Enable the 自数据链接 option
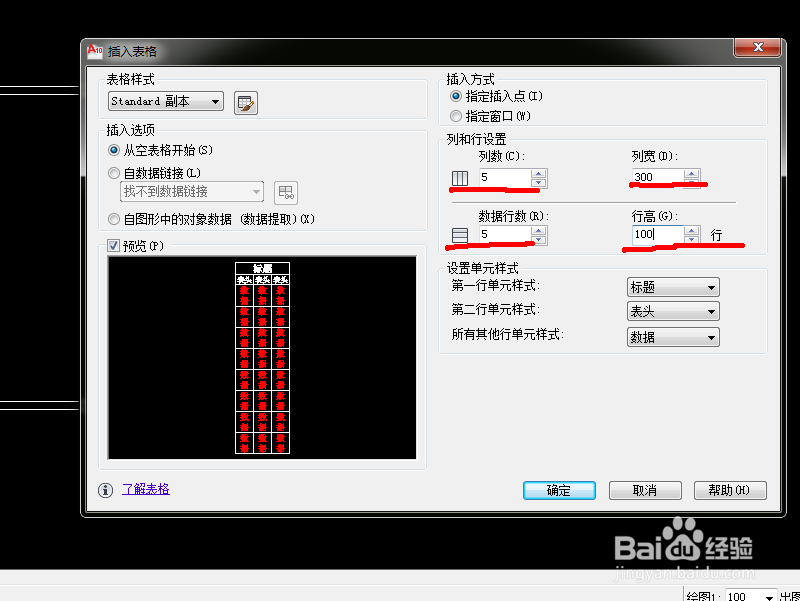This screenshot has width=800, height=601. pyautogui.click(x=113, y=172)
